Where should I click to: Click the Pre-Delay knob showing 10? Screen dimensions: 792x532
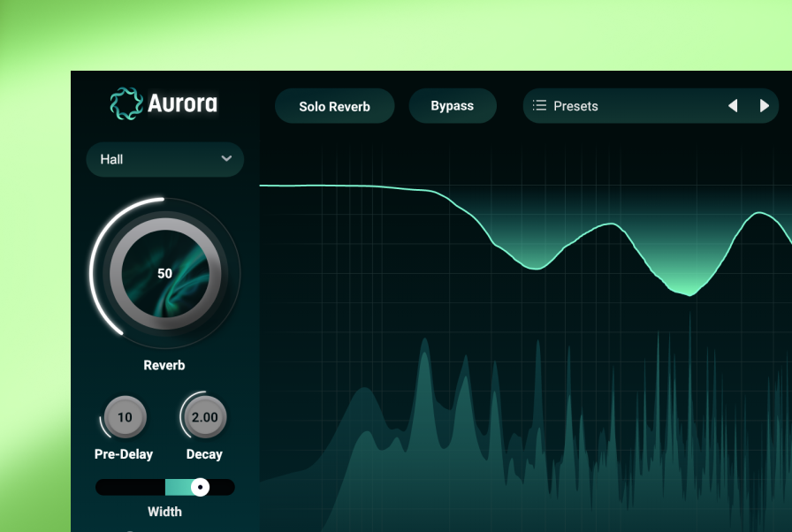(125, 417)
